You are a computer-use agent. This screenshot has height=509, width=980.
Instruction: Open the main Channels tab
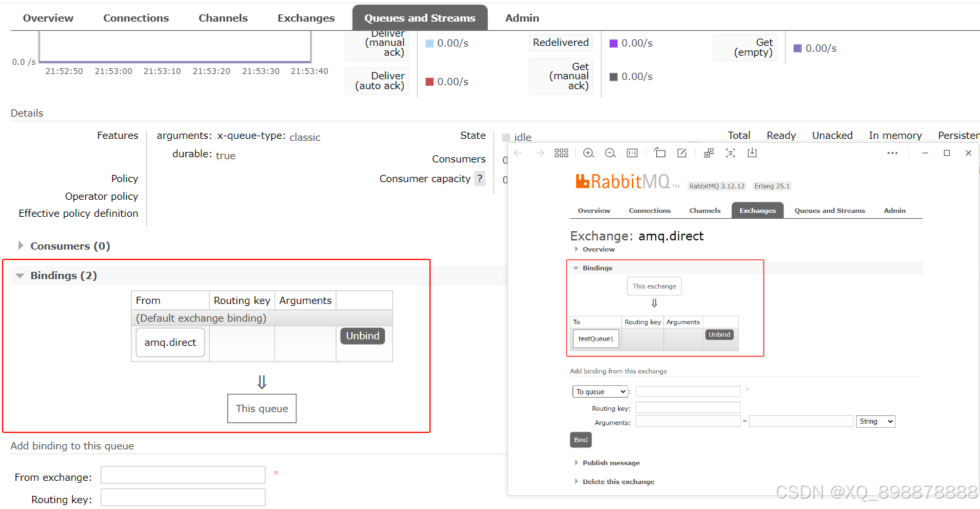coord(224,18)
